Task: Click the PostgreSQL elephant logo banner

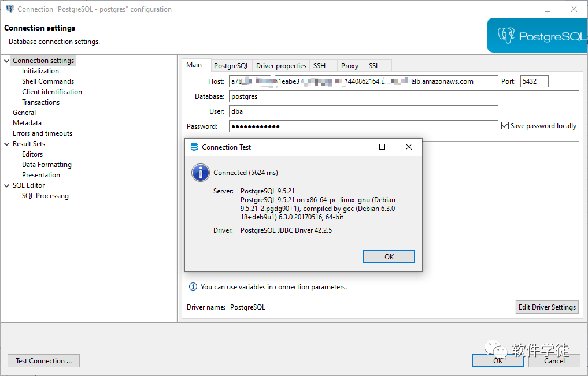Action: tap(537, 36)
